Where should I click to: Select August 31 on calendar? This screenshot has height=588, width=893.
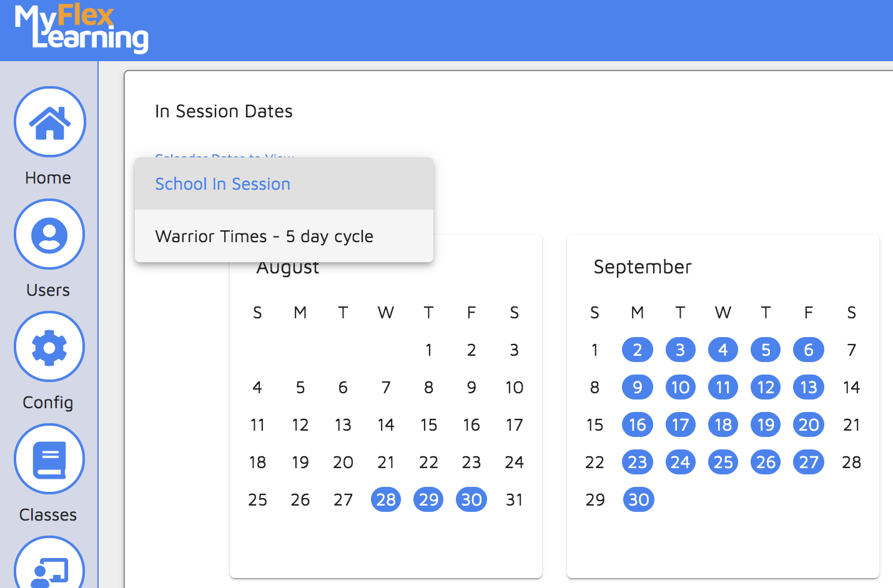514,500
